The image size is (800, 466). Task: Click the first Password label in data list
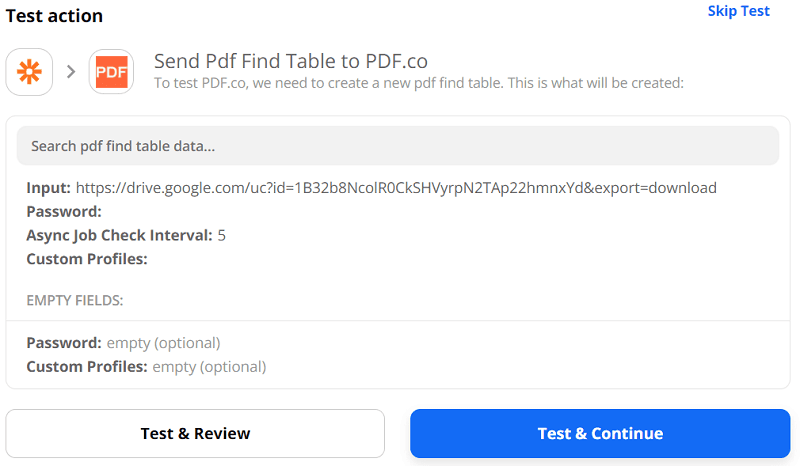[x=64, y=212]
